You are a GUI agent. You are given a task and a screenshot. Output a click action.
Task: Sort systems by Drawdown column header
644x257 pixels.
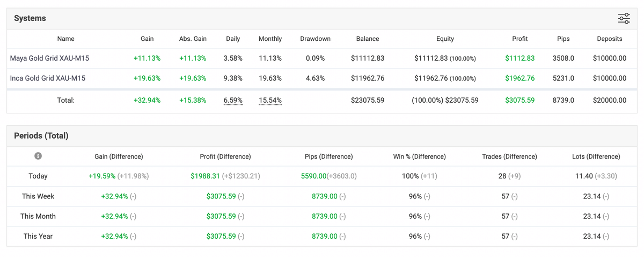[315, 39]
